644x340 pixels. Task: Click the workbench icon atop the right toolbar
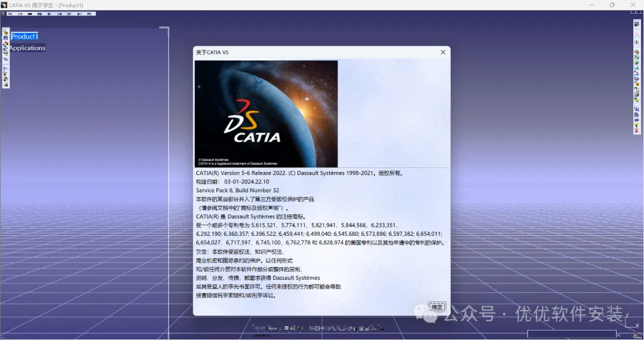[637, 24]
